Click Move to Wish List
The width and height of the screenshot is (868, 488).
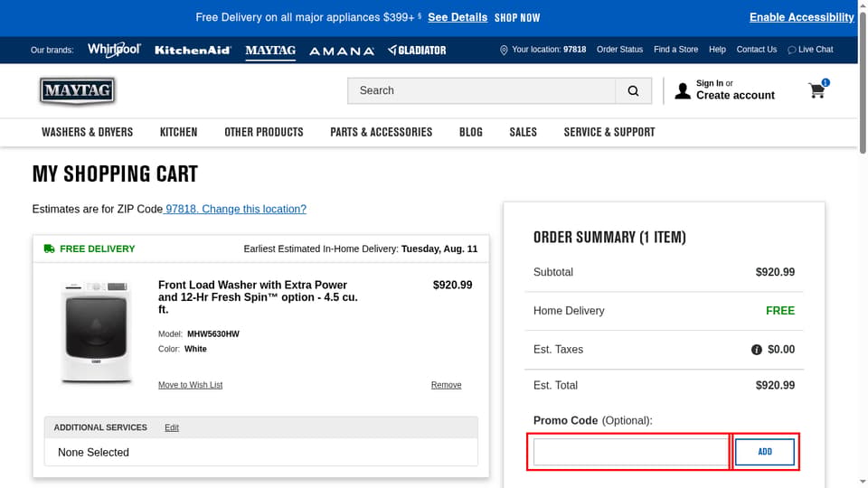pos(191,385)
